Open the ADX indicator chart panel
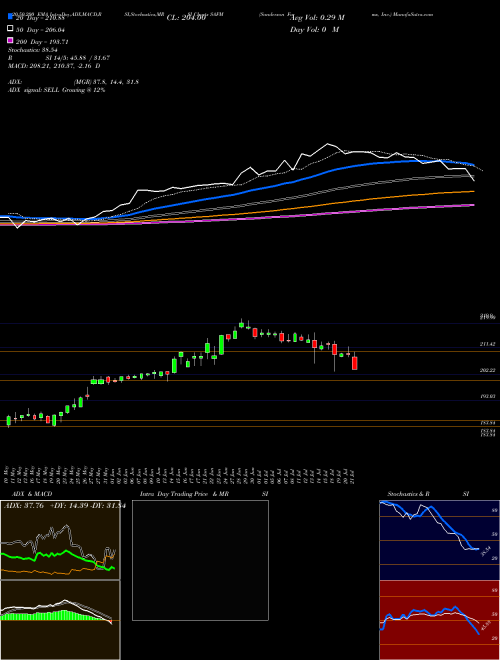Screen dimensions: 500x660 (x=60, y=540)
